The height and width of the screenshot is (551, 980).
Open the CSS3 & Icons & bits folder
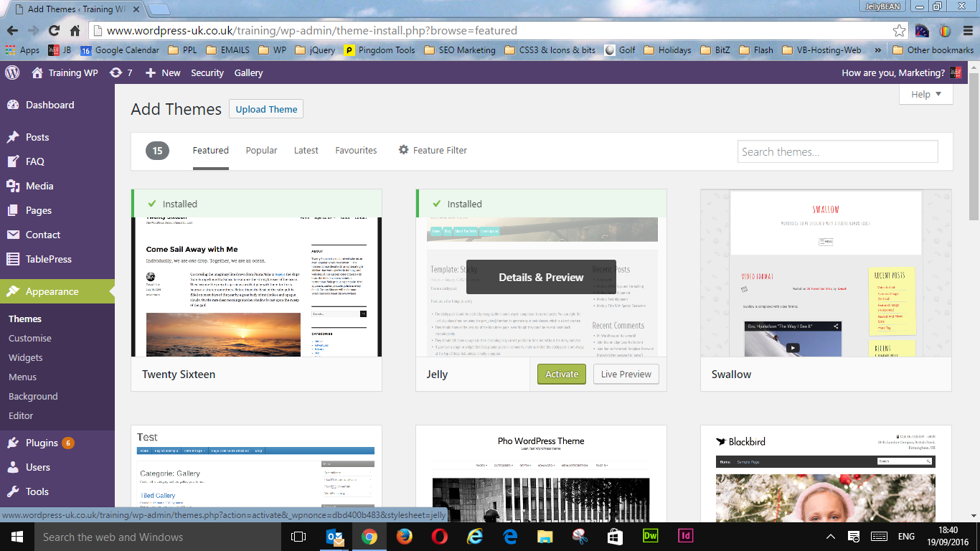coord(550,50)
